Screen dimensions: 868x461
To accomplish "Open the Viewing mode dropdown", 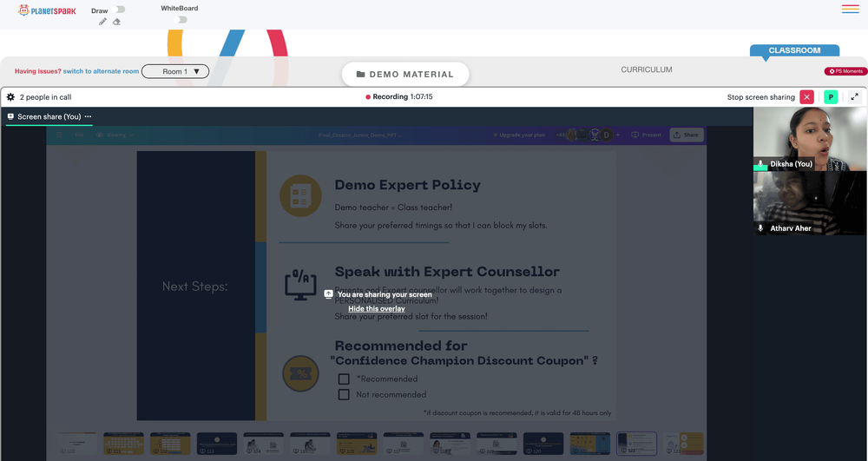I will coord(115,135).
